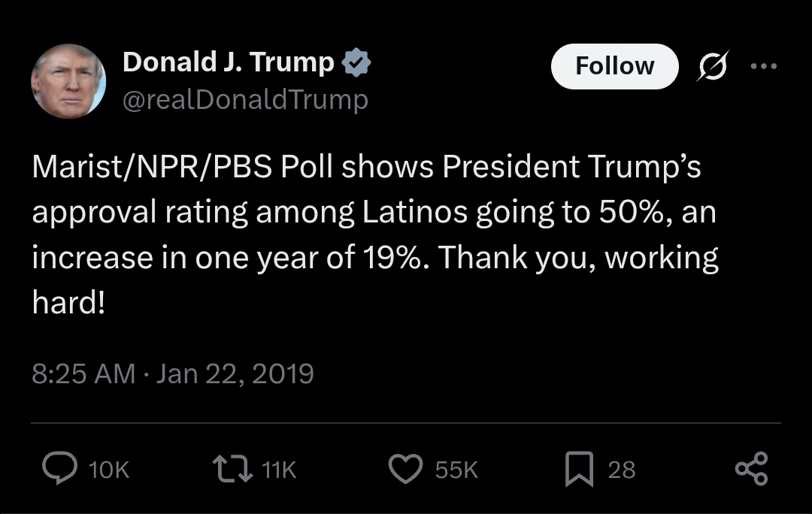Screen dimensions: 812x514
Task: Ask Grok via the slashed-circle icon
Action: click(713, 66)
